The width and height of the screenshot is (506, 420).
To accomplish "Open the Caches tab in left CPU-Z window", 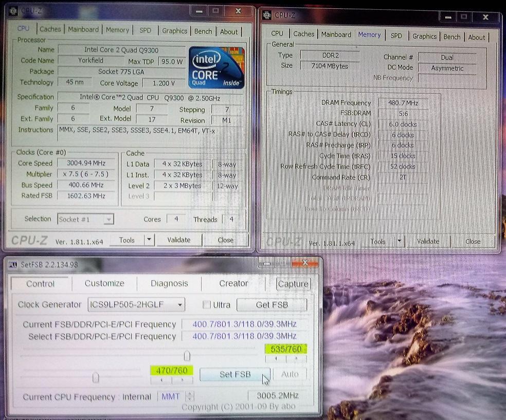I will [x=50, y=29].
